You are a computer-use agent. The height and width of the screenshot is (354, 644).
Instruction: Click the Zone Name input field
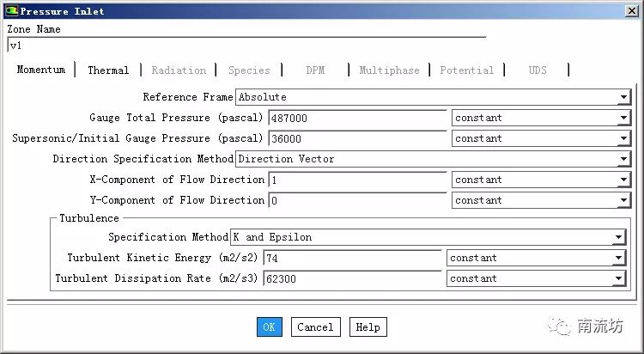246,46
